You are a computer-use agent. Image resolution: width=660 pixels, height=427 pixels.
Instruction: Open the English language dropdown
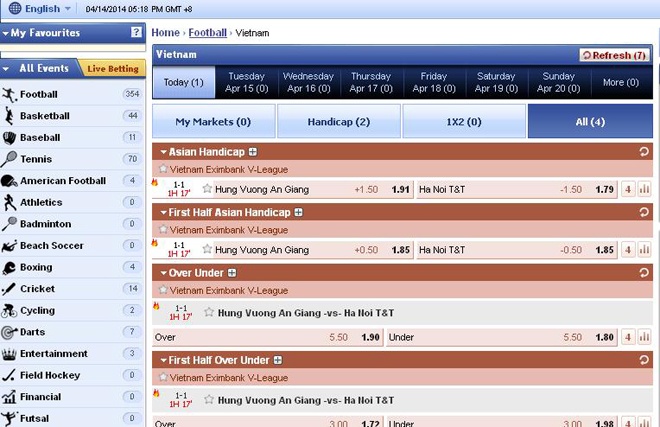(40, 8)
